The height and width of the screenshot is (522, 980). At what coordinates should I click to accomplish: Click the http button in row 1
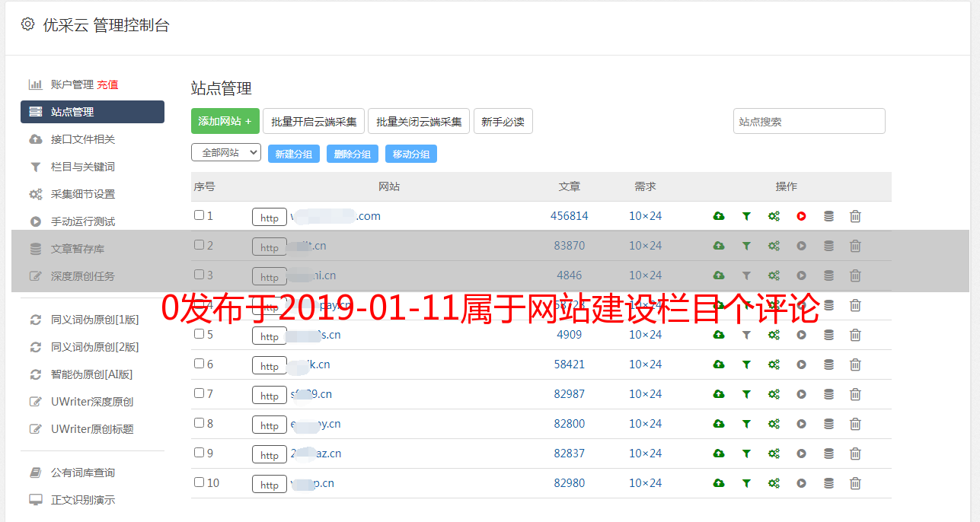(270, 217)
